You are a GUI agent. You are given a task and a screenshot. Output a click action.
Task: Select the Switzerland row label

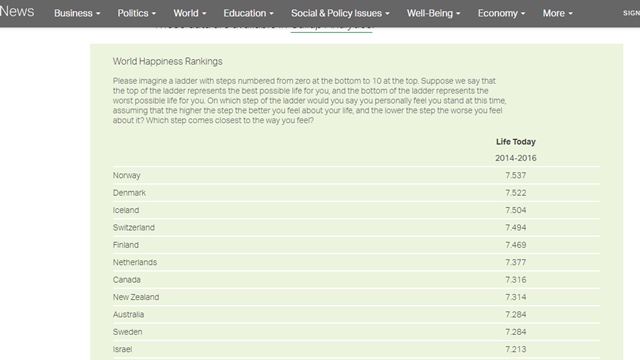[x=133, y=227]
